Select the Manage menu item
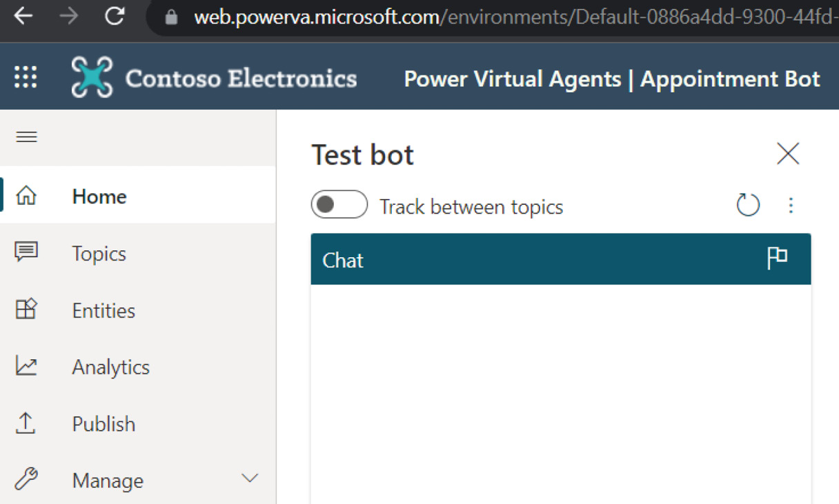Screen dimensions: 839x504 click(138, 480)
